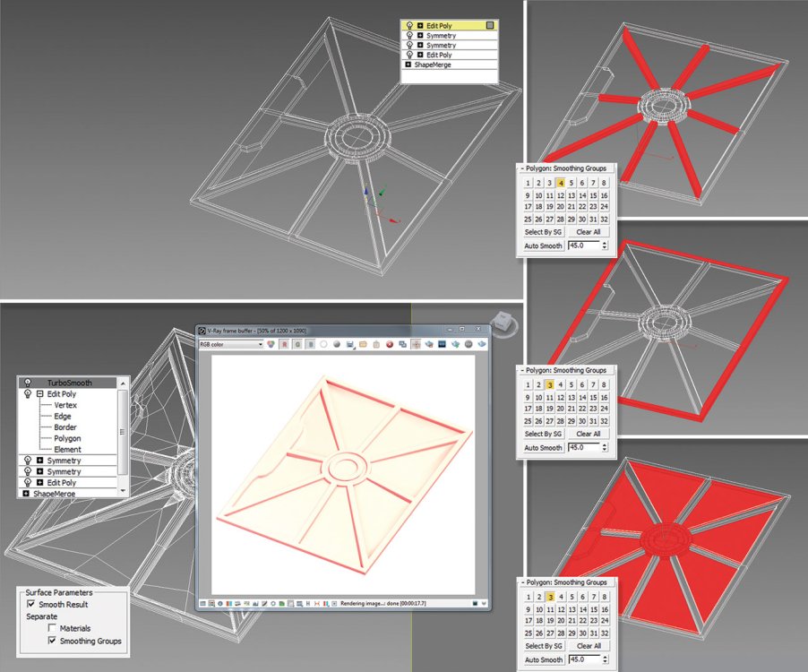The image size is (808, 672).
Task: Select the Polygon sub-object level
Action: (x=67, y=438)
